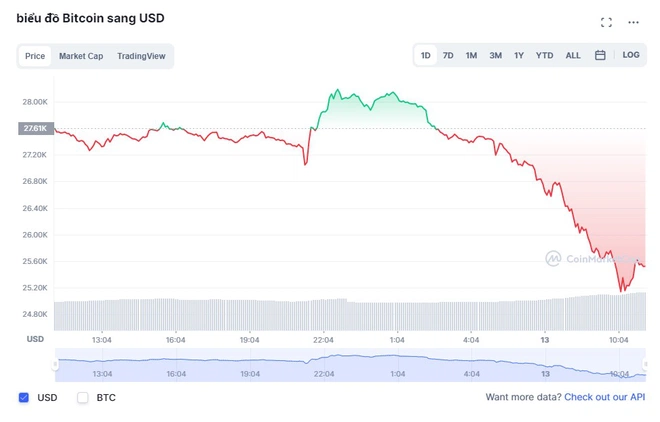Image resolution: width=660 pixels, height=422 pixels.
Task: Click the left handle of range slider
Action: click(56, 365)
